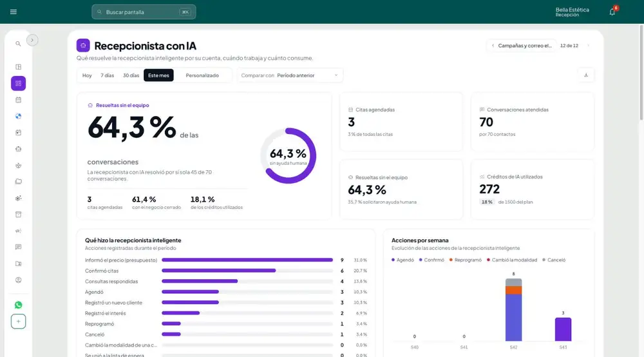The image size is (644, 357).
Task: Click the Informó el precio (presupuesto) progress bar
Action: [x=247, y=260]
